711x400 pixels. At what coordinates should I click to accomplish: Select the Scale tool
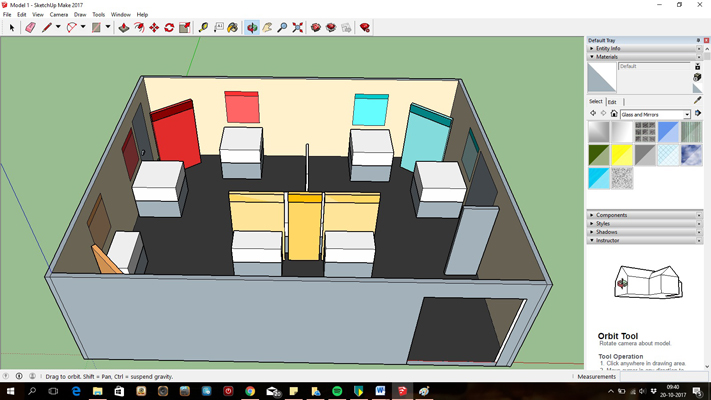(x=185, y=28)
